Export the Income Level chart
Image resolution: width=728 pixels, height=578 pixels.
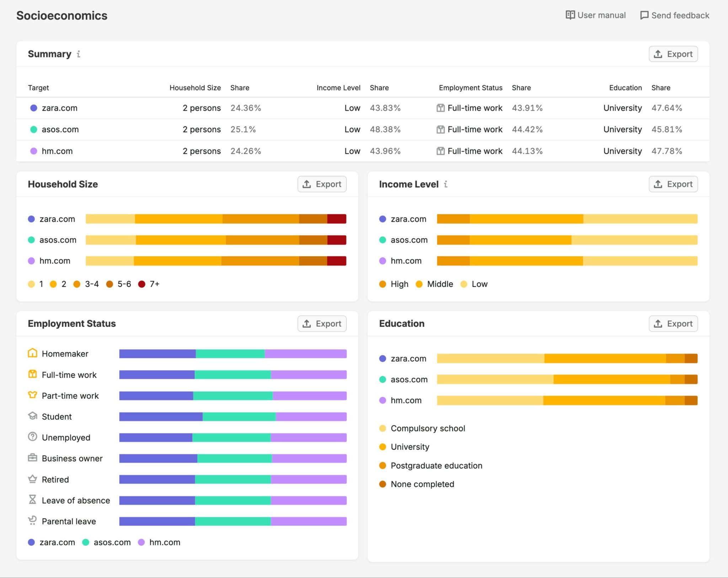[x=673, y=184]
